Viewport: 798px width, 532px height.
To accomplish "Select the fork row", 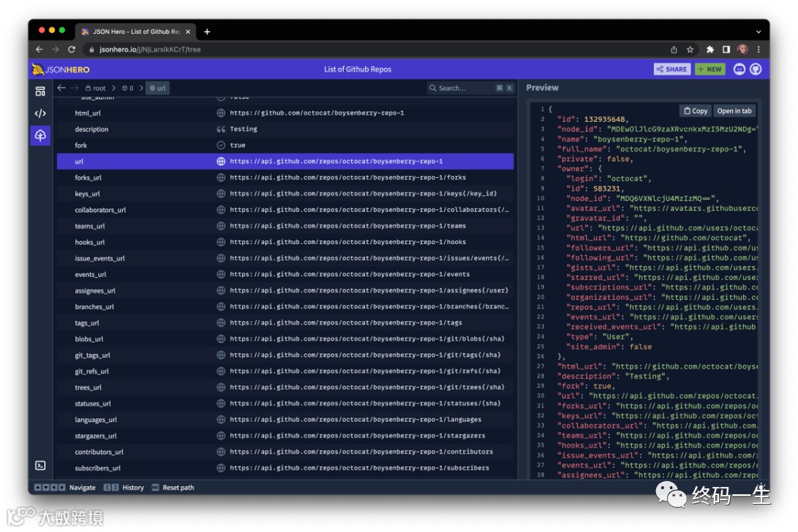I will click(x=285, y=145).
